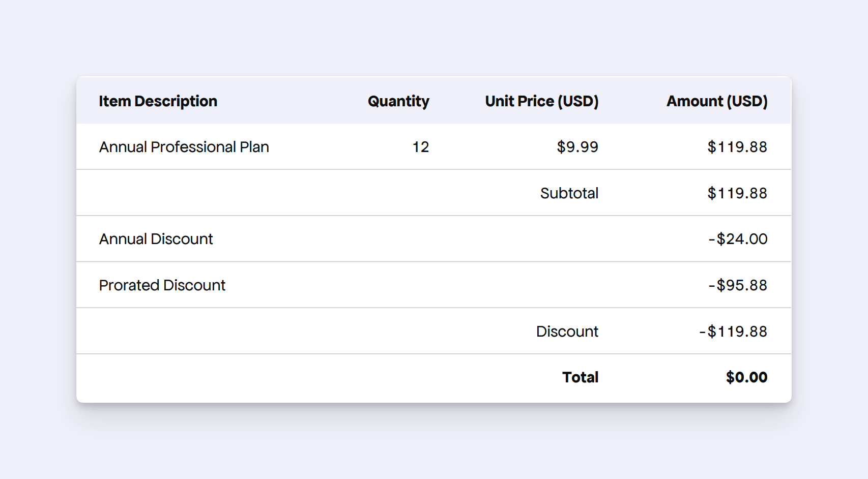
Task: Click the -$119.88 total discount value
Action: coord(733,332)
